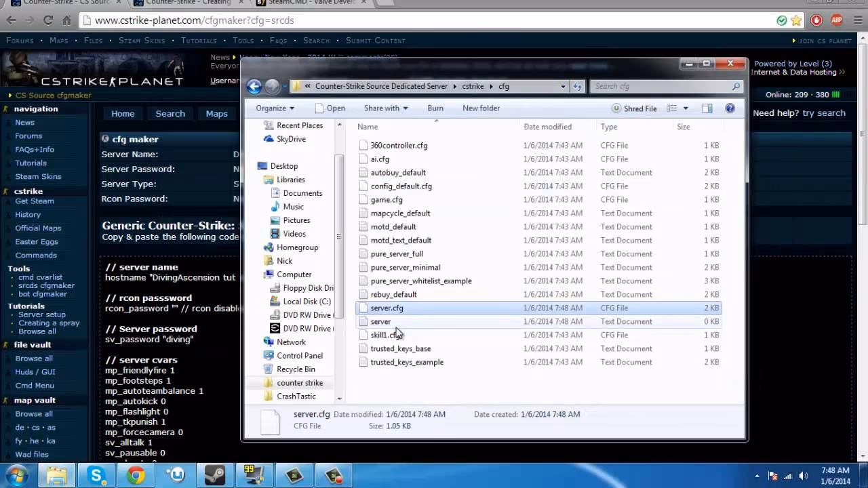Sort files by the Name column header

pos(368,127)
